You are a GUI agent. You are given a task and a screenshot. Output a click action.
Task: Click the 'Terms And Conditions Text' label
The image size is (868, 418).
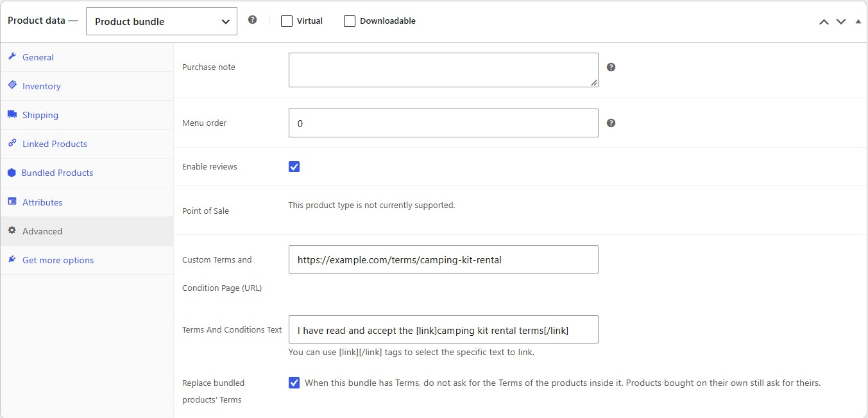point(232,329)
